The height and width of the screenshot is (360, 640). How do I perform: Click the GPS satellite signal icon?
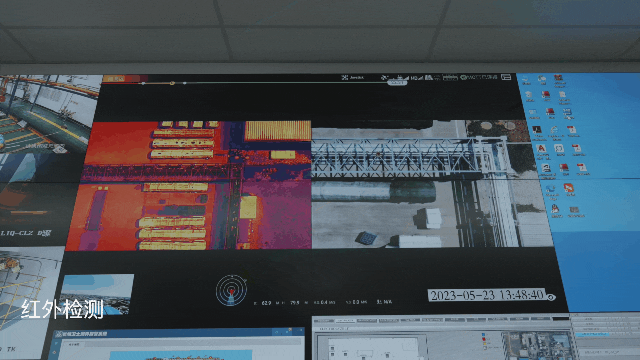(384, 78)
